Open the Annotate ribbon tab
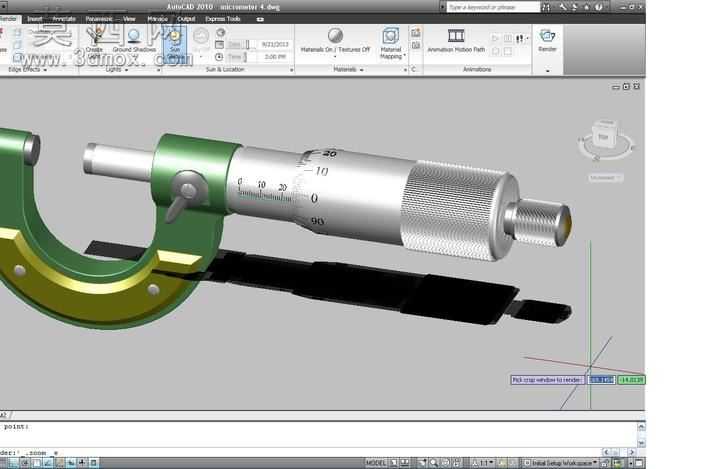704x469 pixels. click(x=64, y=19)
